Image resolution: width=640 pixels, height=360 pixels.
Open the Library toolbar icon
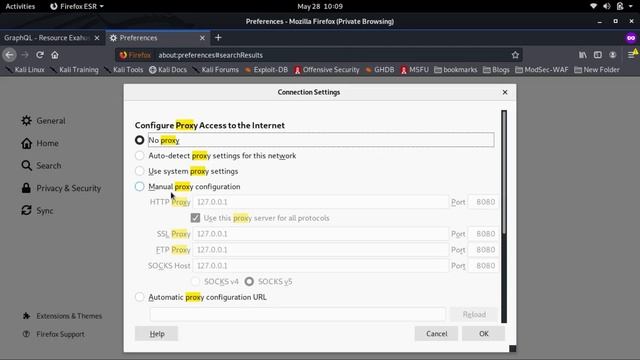pos(582,55)
